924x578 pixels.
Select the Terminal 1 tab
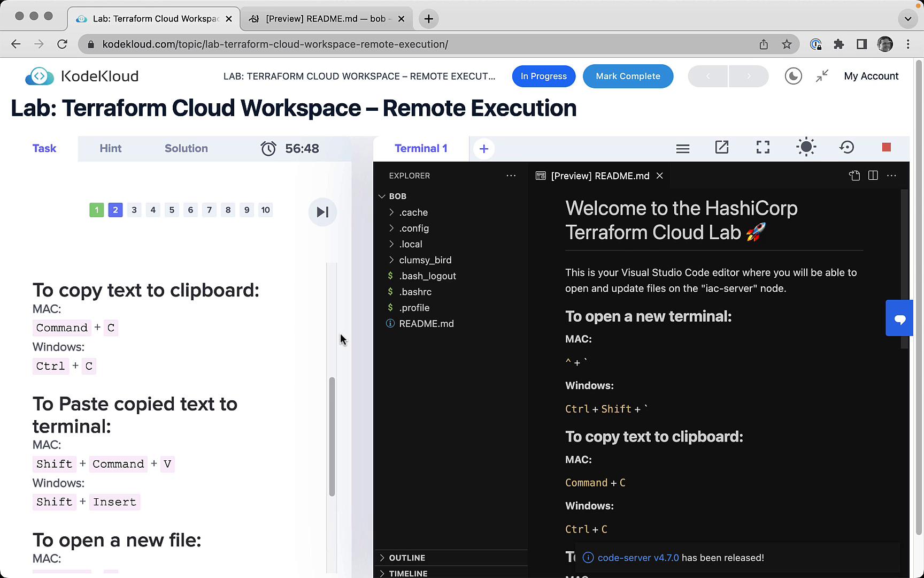coord(421,149)
